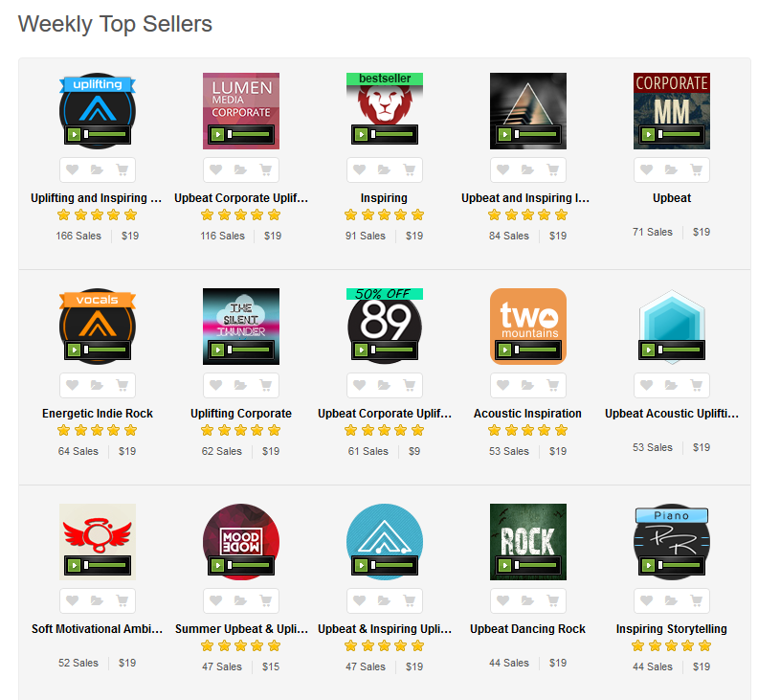758x700 pixels.
Task: Add Upbeat & Inspiring Upli... track to collection
Action: pyautogui.click(x=384, y=600)
